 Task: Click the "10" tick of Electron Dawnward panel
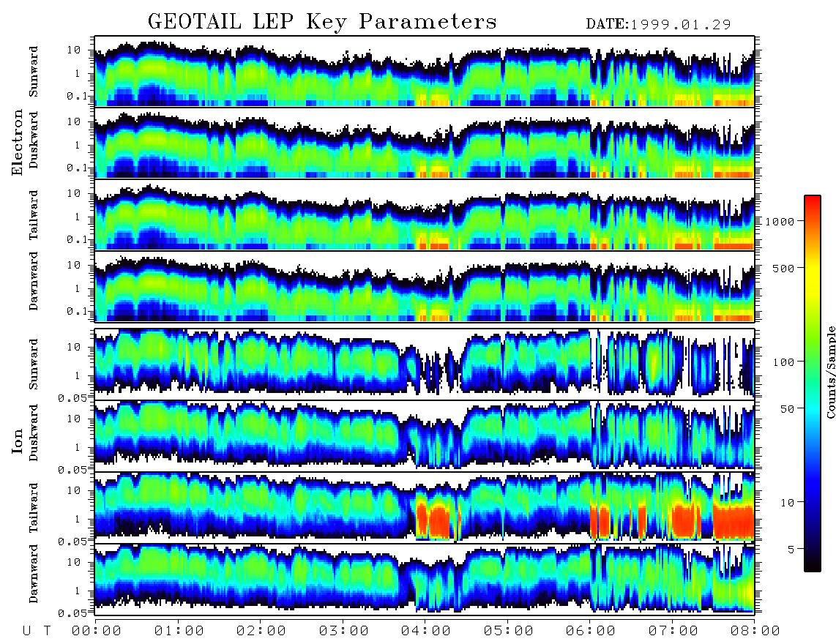(74, 265)
